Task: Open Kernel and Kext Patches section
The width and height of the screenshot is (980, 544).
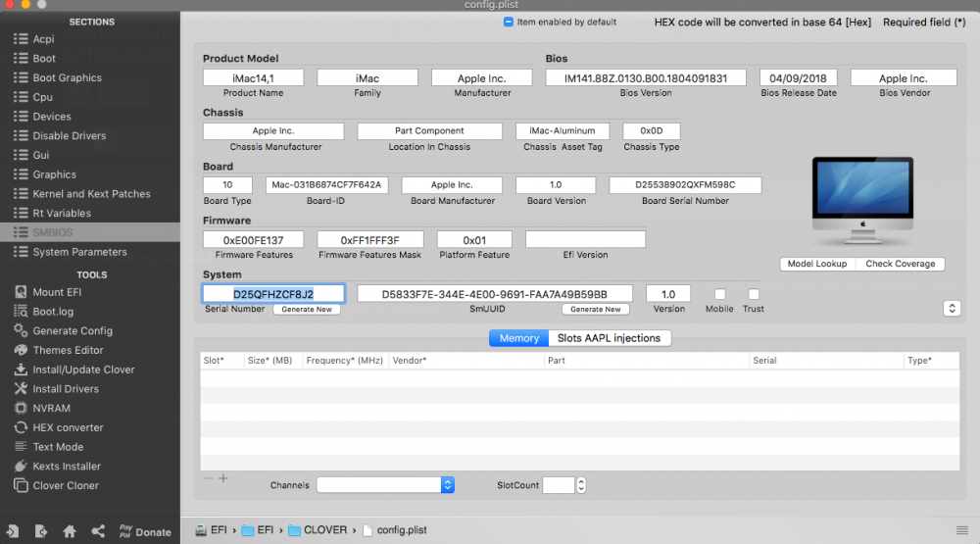Action: tap(90, 194)
